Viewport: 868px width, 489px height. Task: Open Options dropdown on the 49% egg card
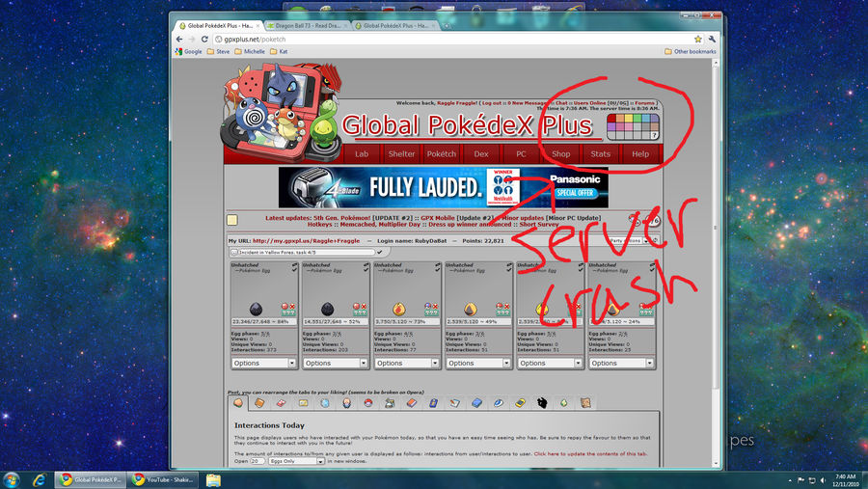click(478, 364)
